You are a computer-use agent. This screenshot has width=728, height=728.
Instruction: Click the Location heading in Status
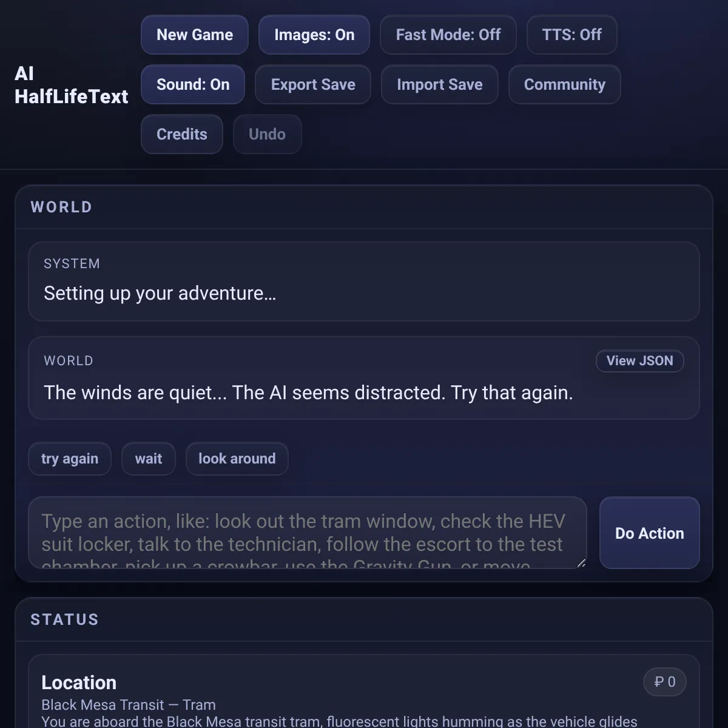click(x=79, y=682)
